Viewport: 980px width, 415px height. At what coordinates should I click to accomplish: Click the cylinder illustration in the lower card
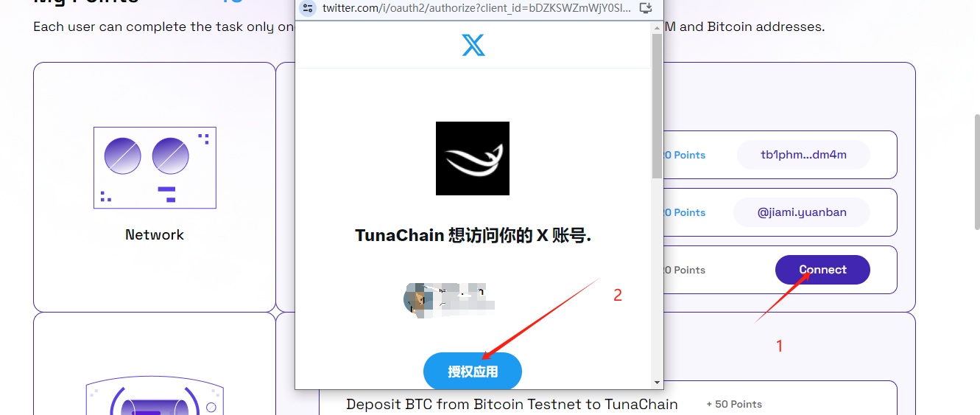[x=155, y=402]
